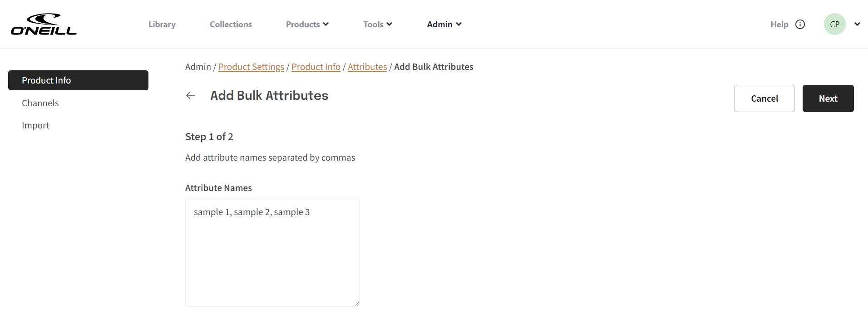Click the Help link in the header
The image size is (868, 309).
779,24
